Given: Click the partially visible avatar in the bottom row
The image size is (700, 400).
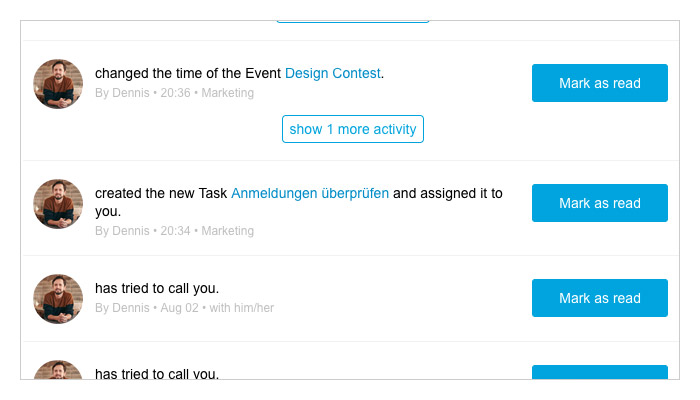Looking at the screenshot, I should tap(58, 370).
